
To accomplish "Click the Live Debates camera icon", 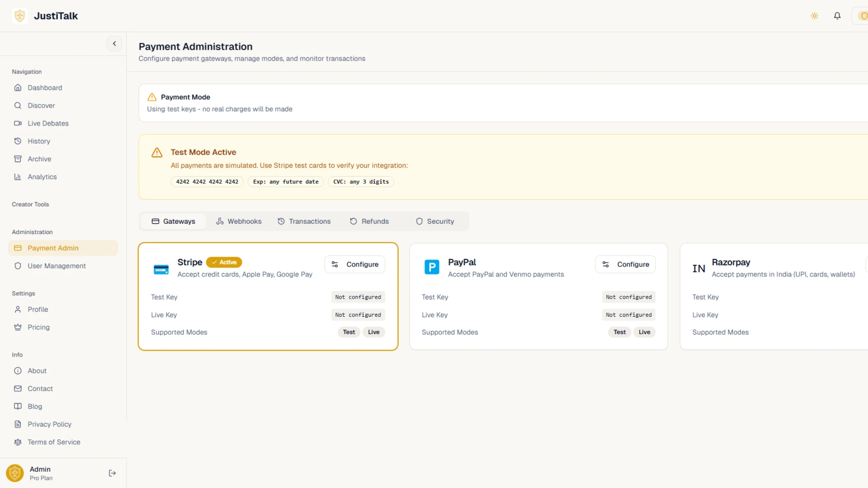I will 18,123.
